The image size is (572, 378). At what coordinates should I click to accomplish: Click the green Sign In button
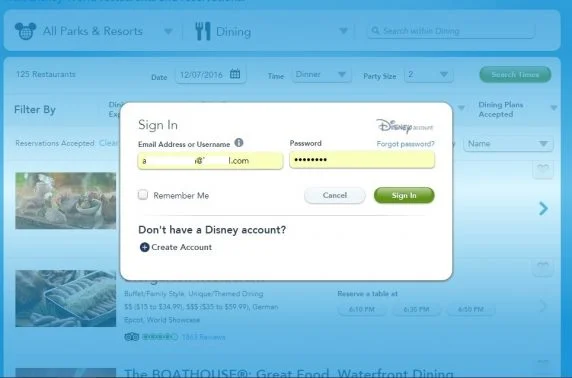(x=404, y=195)
